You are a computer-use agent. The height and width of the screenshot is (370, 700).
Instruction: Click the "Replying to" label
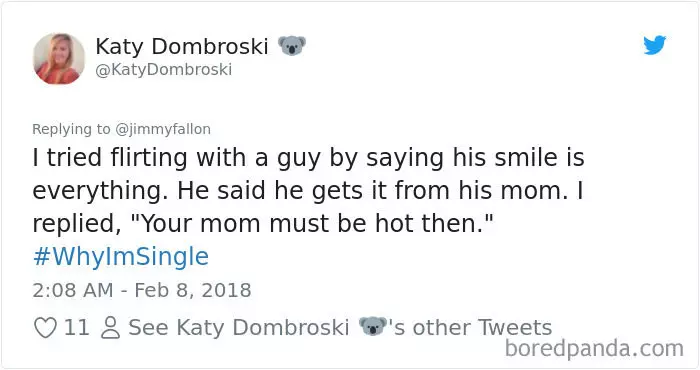(71, 129)
